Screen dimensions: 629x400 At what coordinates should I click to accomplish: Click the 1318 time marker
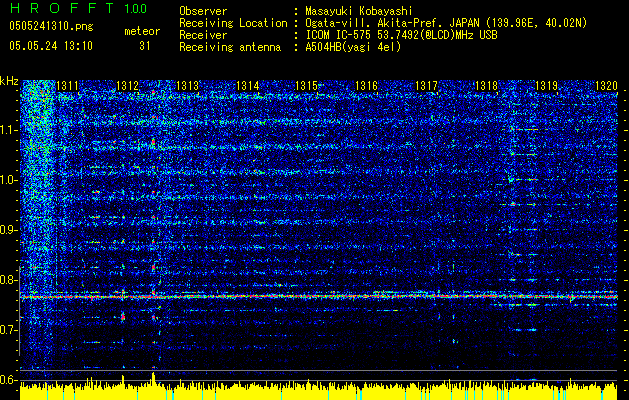pos(486,86)
